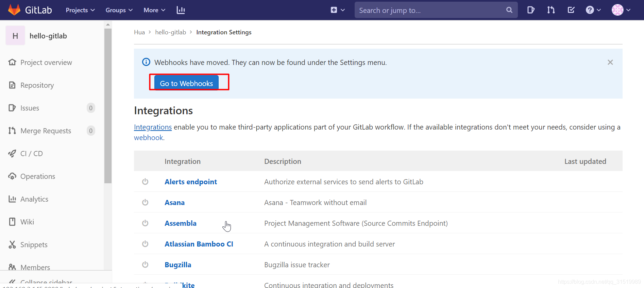Click 'Bugzilla issue tracker' description text
The width and height of the screenshot is (644, 288).
tap(297, 265)
